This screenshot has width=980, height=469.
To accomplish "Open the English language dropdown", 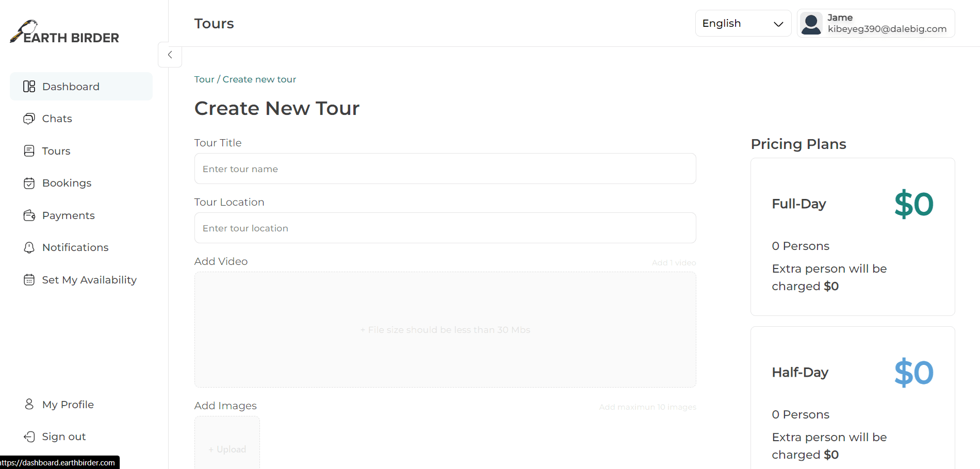I will click(743, 23).
